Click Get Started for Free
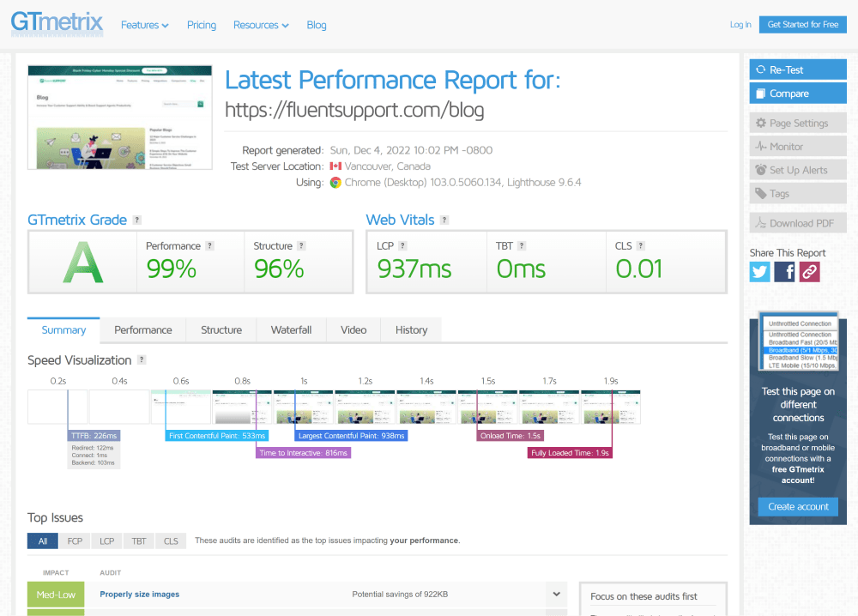The width and height of the screenshot is (858, 616). [803, 25]
